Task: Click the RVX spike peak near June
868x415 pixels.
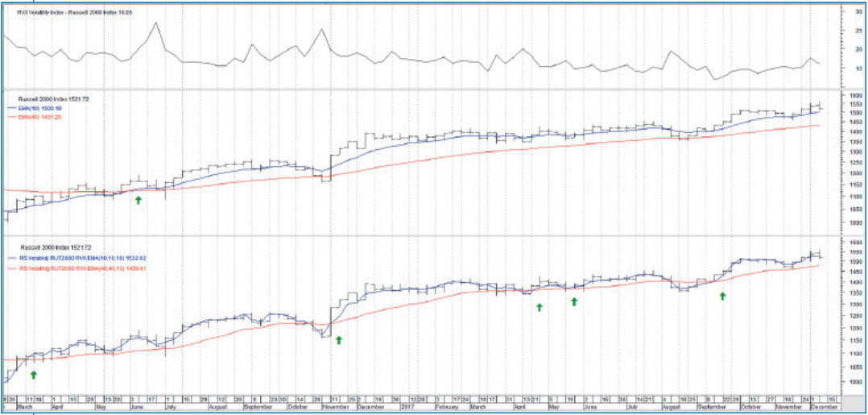Action: pos(155,23)
